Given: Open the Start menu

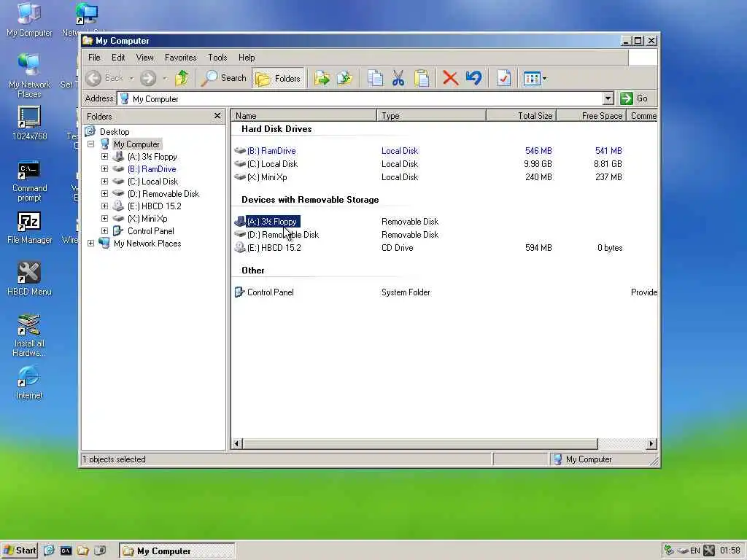Looking at the screenshot, I should pyautogui.click(x=20, y=551).
